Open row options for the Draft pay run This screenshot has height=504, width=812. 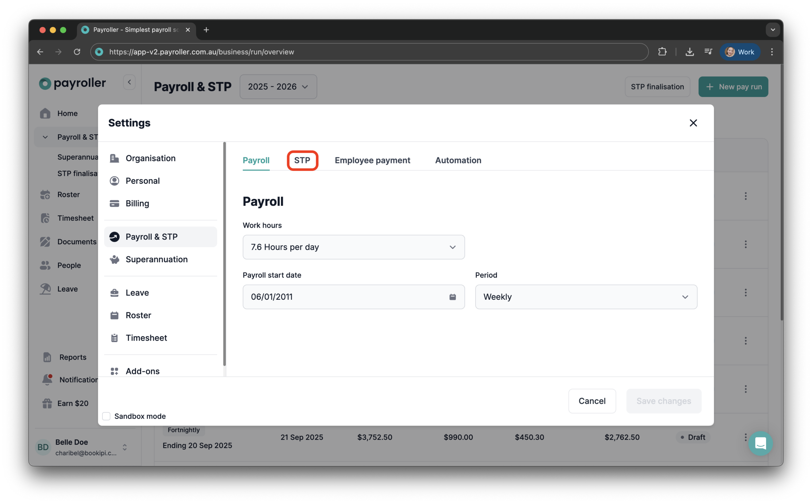746,437
